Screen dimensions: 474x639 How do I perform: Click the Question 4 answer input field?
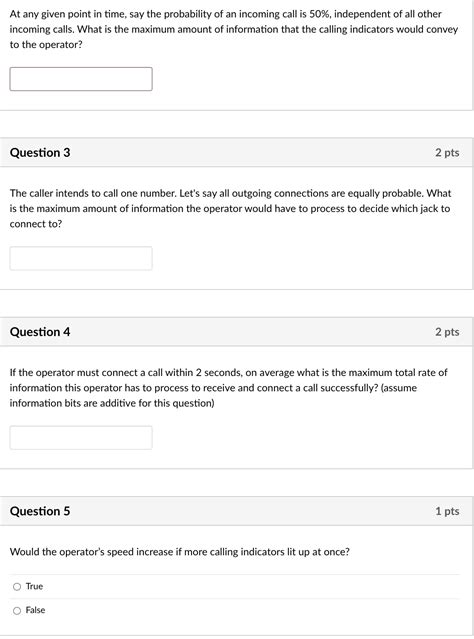tap(81, 438)
